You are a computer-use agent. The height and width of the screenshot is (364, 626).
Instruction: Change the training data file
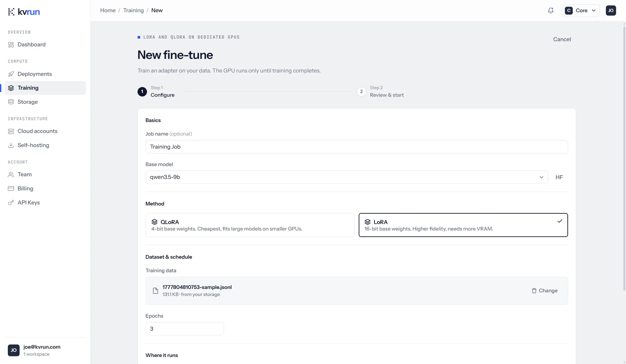click(544, 291)
